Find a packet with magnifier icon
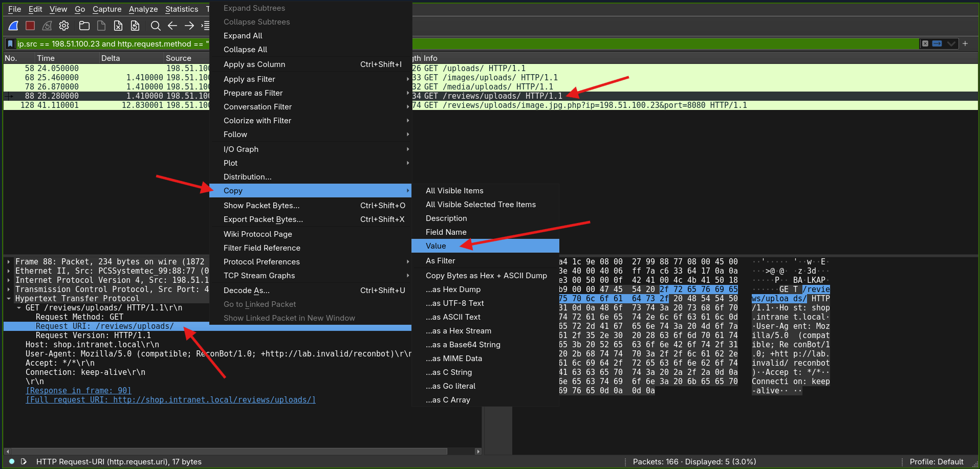980x469 pixels. pyautogui.click(x=156, y=26)
